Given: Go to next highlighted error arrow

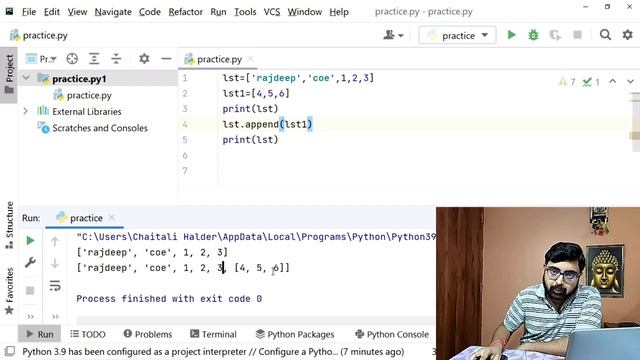Looking at the screenshot, I should click(630, 81).
